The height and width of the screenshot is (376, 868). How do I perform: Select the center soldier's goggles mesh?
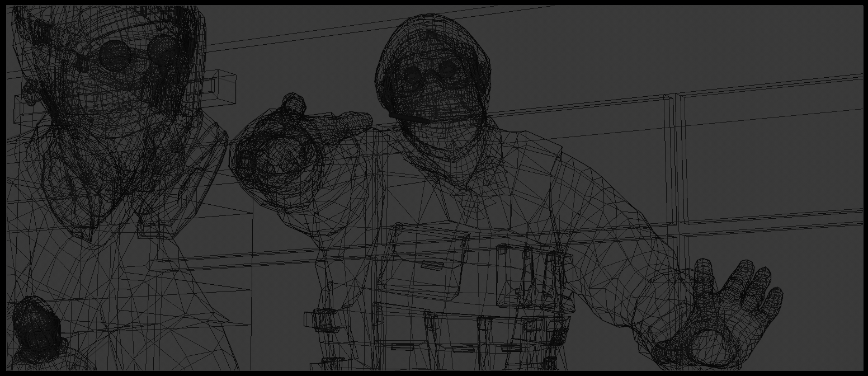point(431,73)
